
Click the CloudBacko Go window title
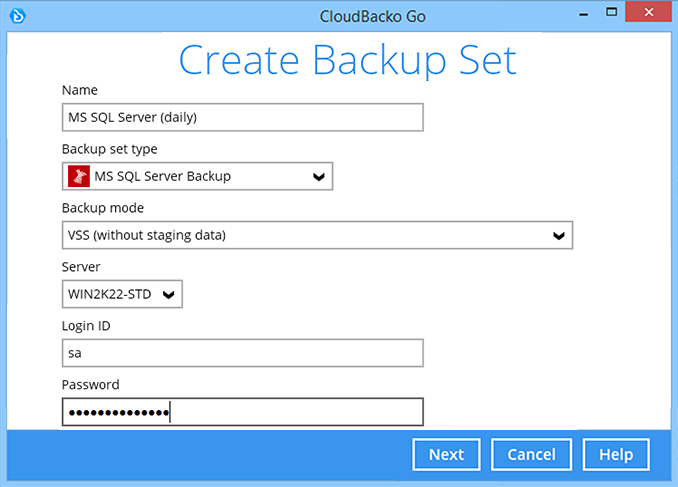point(372,16)
